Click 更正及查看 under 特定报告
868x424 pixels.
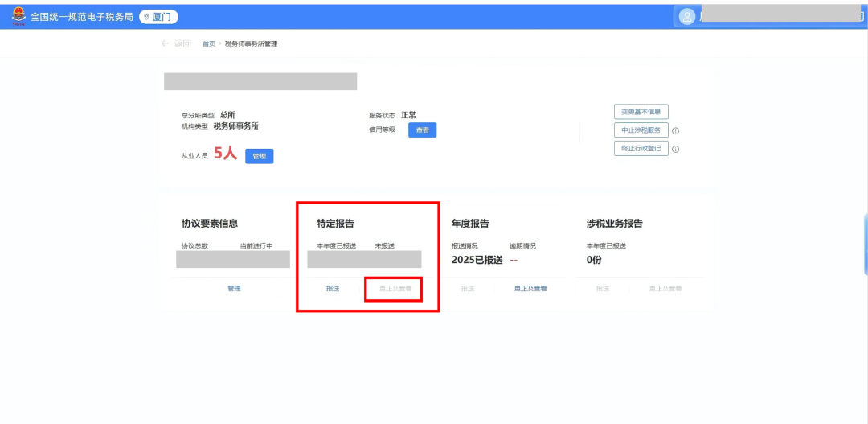pos(395,289)
